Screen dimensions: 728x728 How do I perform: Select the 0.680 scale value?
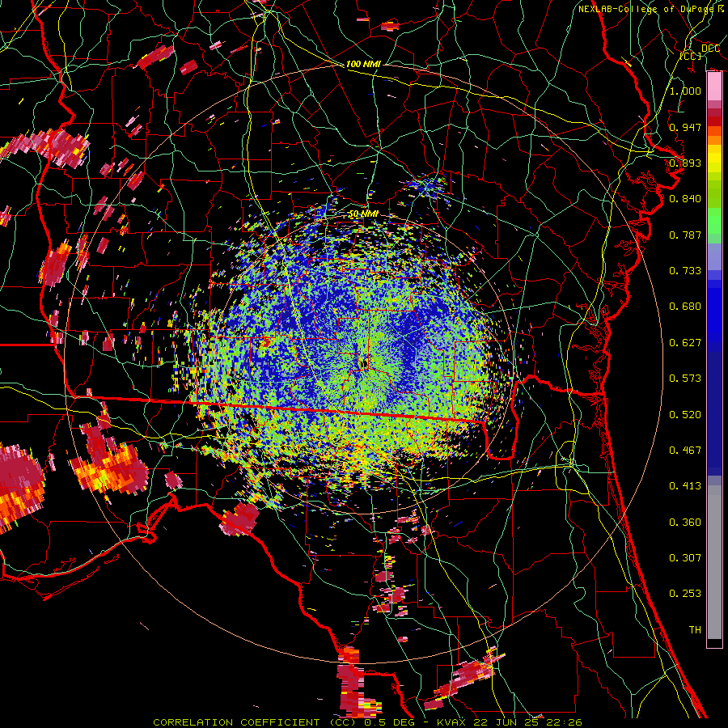coord(685,307)
